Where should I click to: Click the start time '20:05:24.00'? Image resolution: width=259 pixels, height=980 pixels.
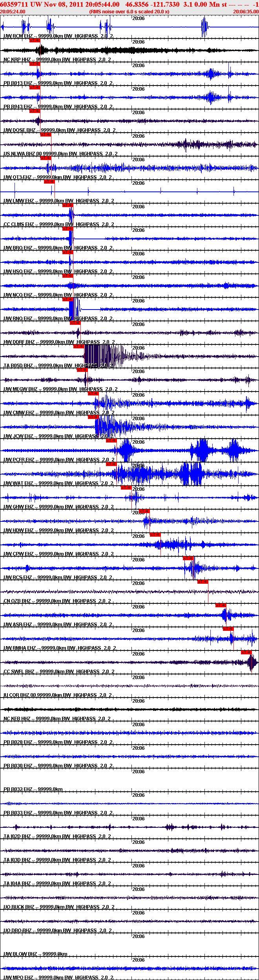(x=13, y=12)
